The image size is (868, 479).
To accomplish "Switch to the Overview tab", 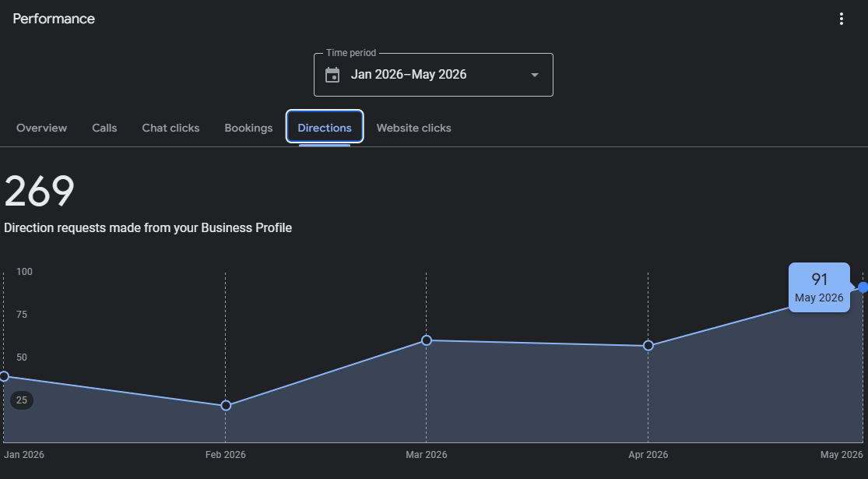I will (x=41, y=128).
